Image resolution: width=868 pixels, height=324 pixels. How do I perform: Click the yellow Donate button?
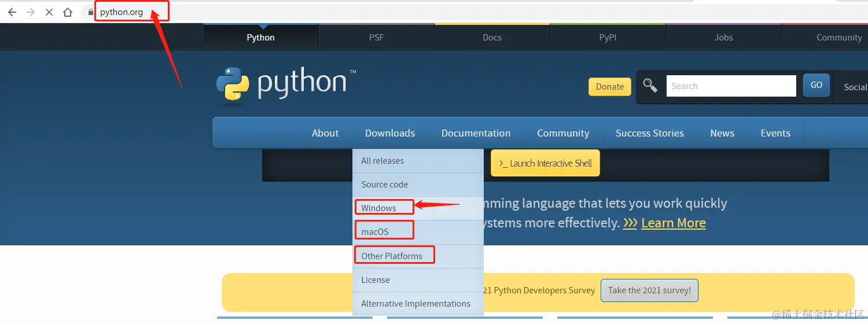[610, 87]
